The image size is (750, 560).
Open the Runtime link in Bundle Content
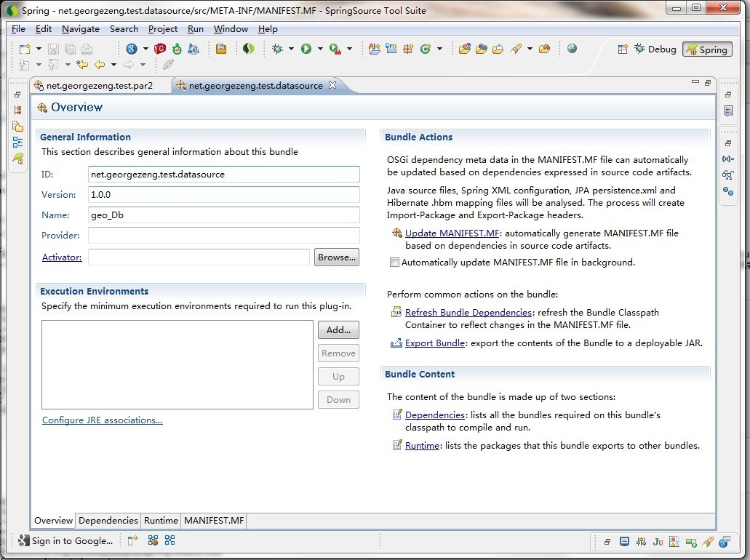click(x=422, y=445)
